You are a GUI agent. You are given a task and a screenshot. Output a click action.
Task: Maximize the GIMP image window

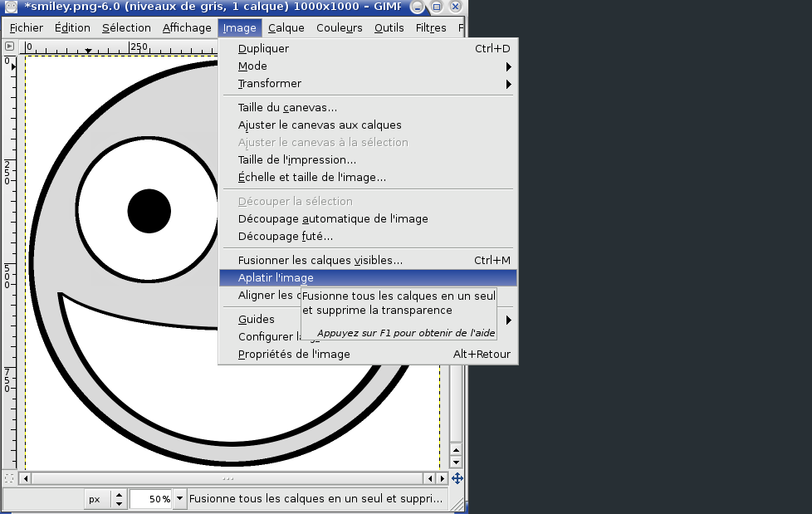click(x=437, y=7)
